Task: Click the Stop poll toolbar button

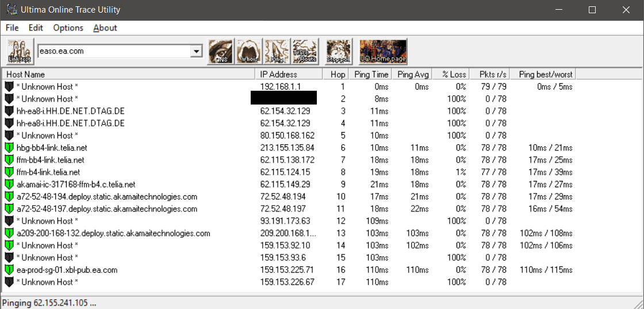Action: (x=339, y=51)
